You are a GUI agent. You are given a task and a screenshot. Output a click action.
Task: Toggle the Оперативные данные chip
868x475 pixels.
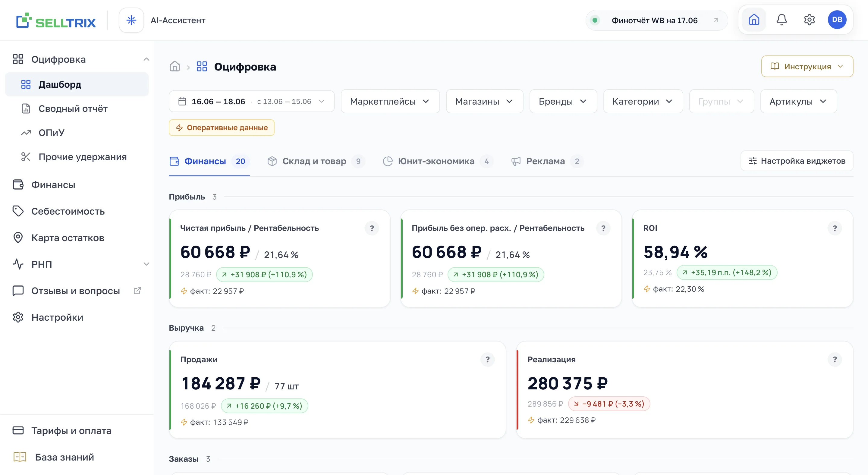(222, 128)
